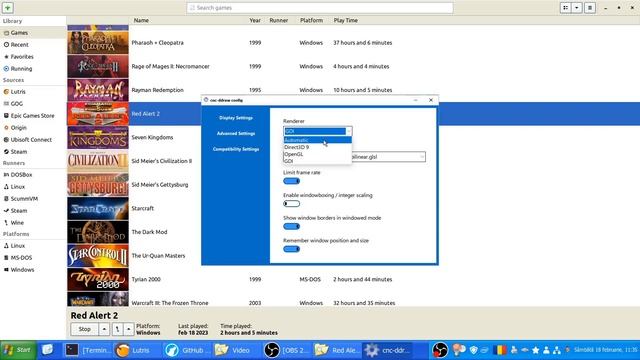Switch Lutris to grid view icon
This screenshot has height=360, width=640.
(565, 7)
